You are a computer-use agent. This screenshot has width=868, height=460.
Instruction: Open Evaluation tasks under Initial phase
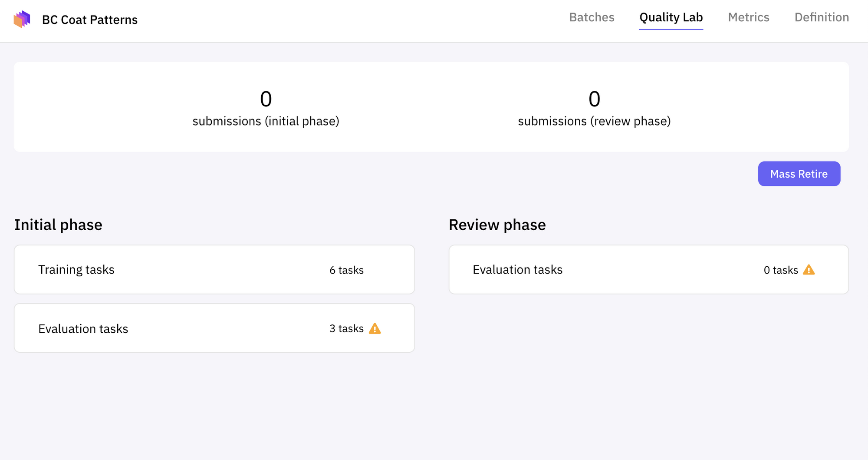point(214,328)
